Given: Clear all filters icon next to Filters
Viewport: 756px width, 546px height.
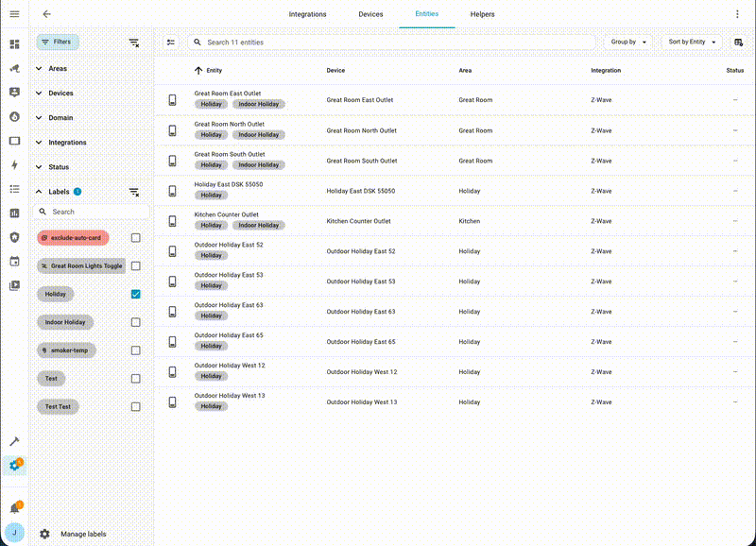Looking at the screenshot, I should click(x=134, y=43).
